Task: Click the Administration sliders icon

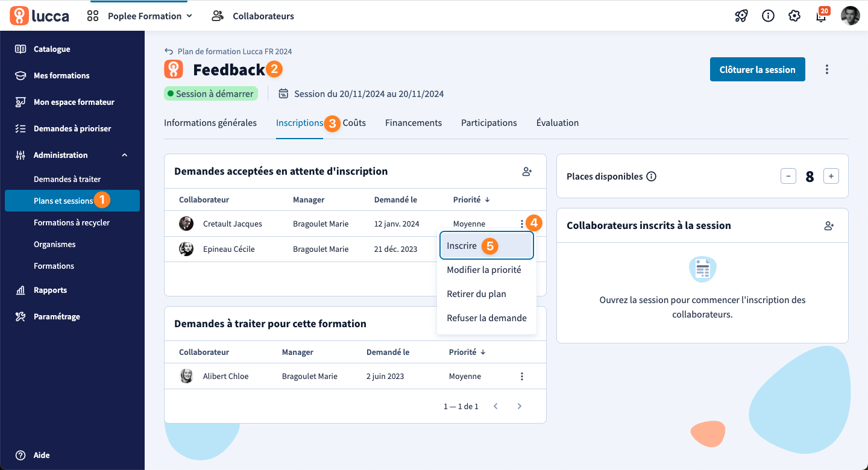Action: point(20,155)
